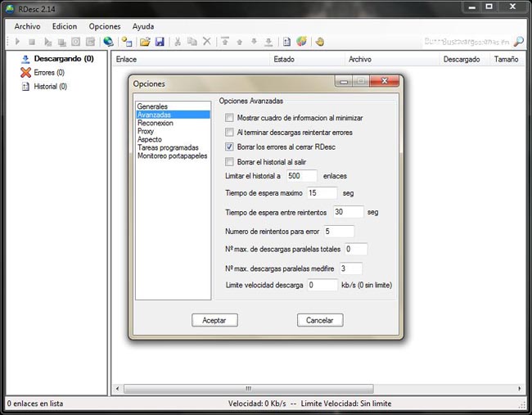The image size is (532, 415).
Task: Click the open folder icon in toolbar
Action: [x=145, y=42]
